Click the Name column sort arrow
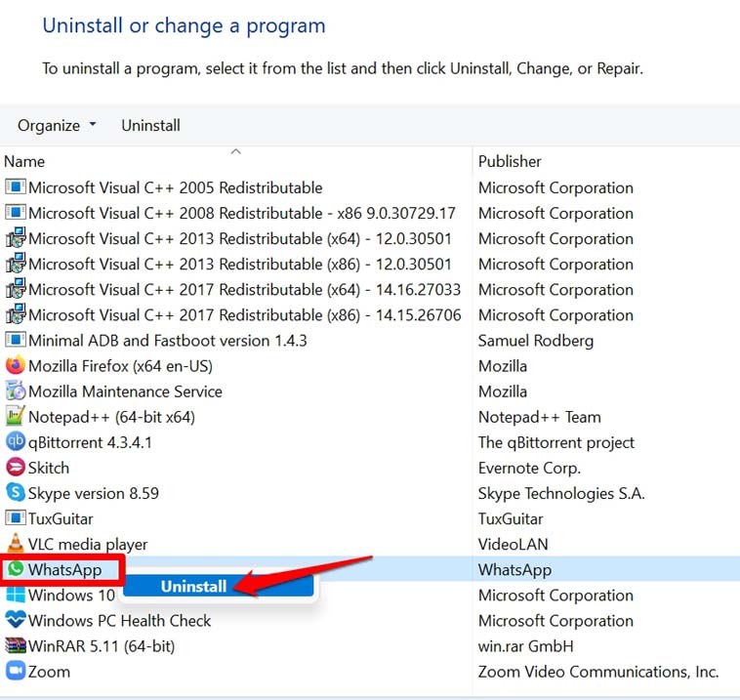The image size is (740, 700). pyautogui.click(x=236, y=151)
